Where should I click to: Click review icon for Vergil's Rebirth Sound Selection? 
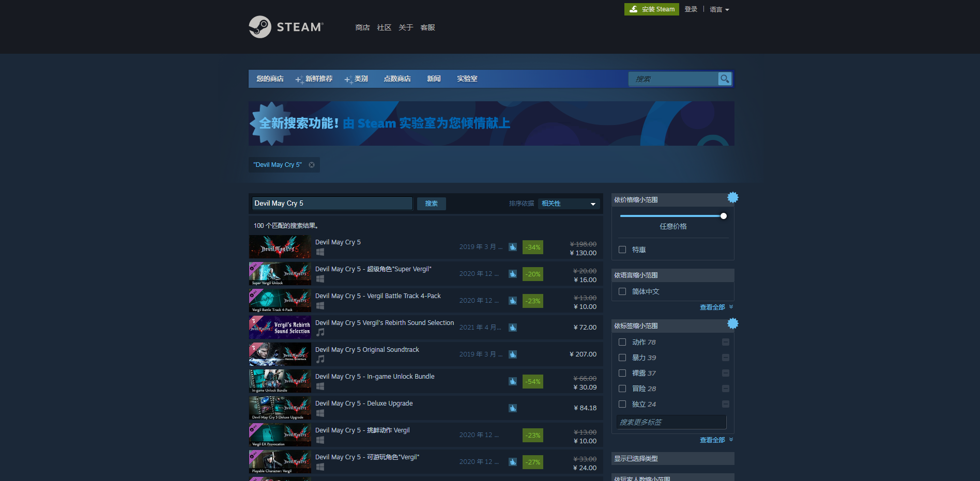tap(513, 328)
